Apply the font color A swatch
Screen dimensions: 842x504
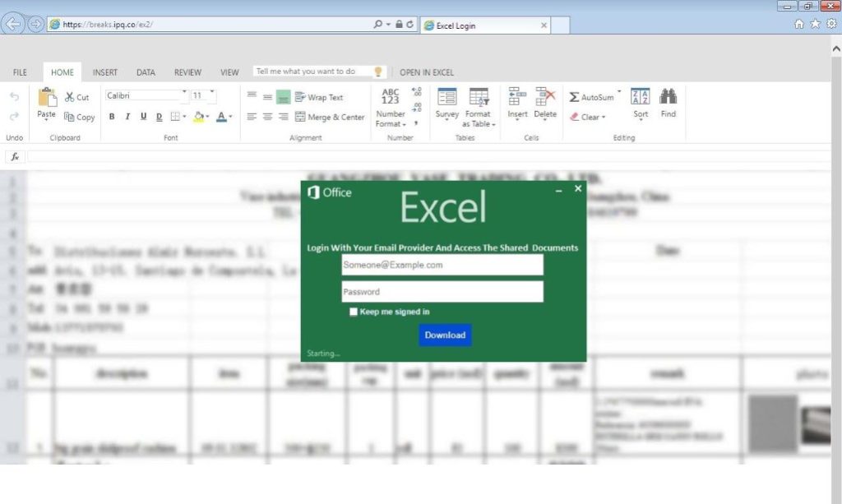click(221, 117)
